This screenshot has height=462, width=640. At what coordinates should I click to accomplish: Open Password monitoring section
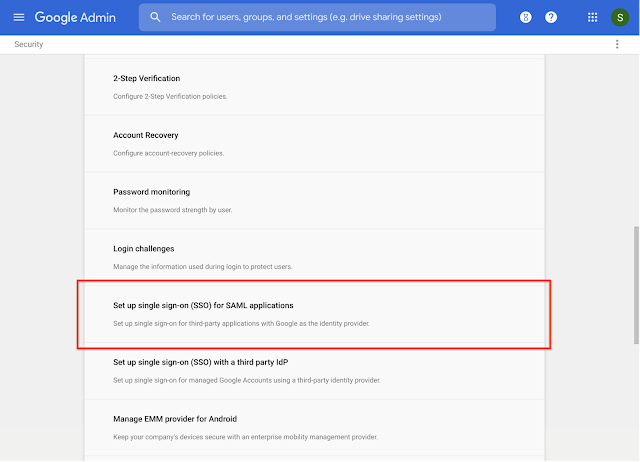(314, 200)
